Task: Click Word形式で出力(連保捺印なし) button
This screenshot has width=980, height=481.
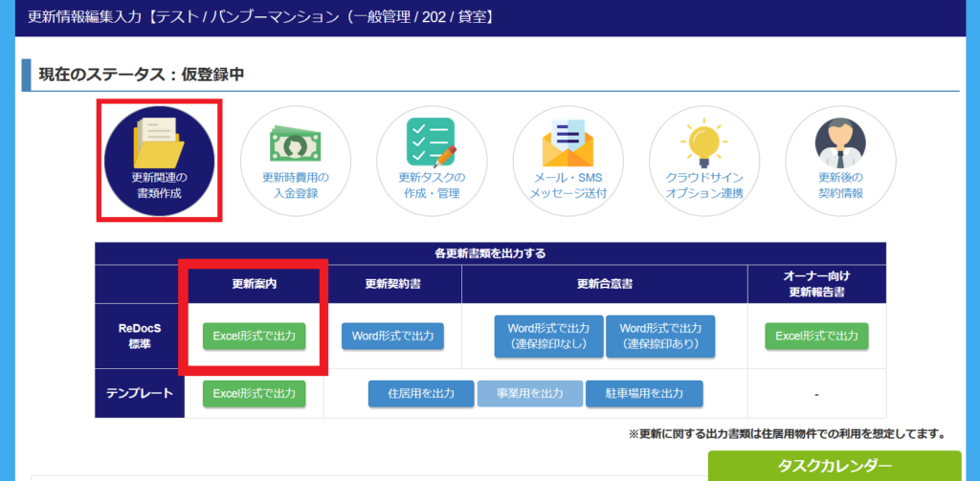Action: click(548, 336)
